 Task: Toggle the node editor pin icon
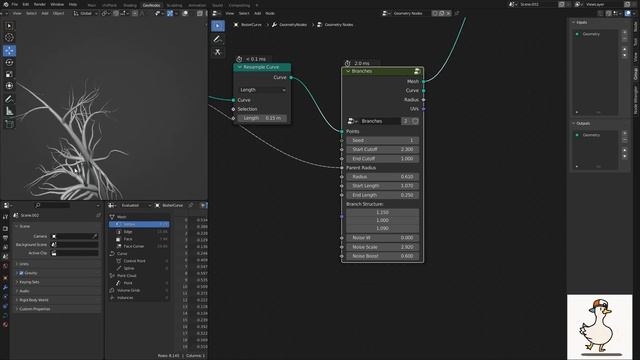(x=457, y=13)
